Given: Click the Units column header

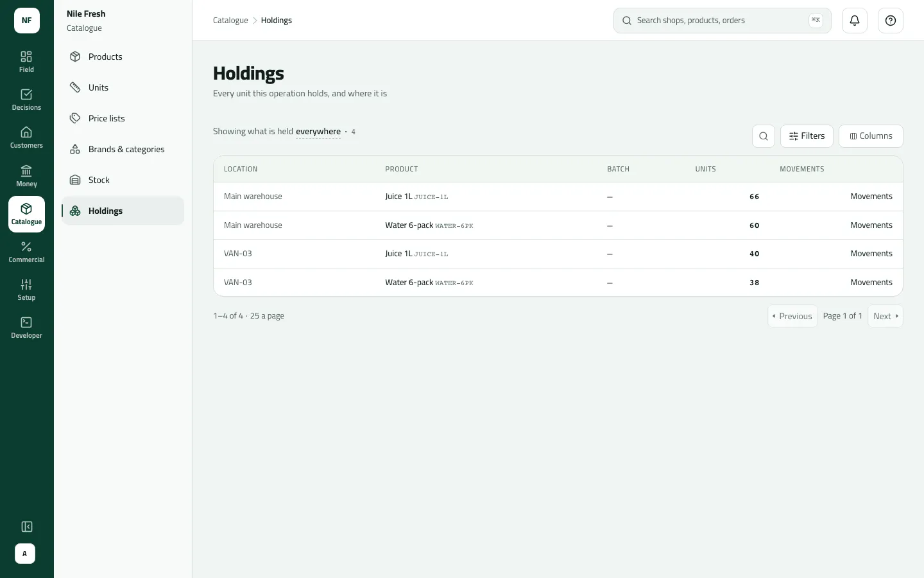Looking at the screenshot, I should (x=705, y=170).
